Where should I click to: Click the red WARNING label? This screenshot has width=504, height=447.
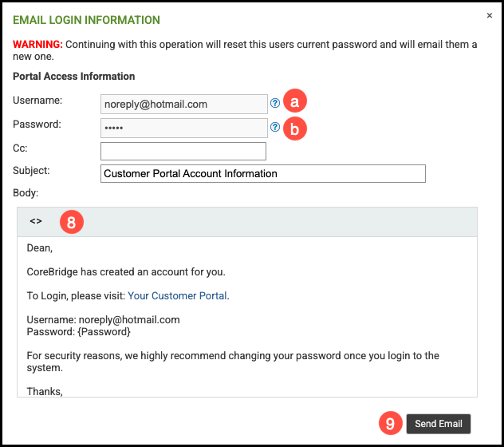37,44
